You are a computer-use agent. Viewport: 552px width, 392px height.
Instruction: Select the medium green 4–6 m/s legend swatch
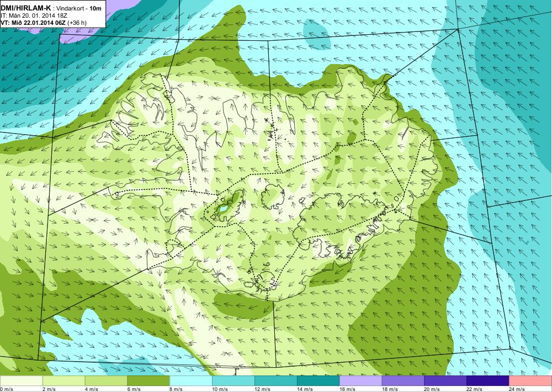pyautogui.click(x=106, y=381)
